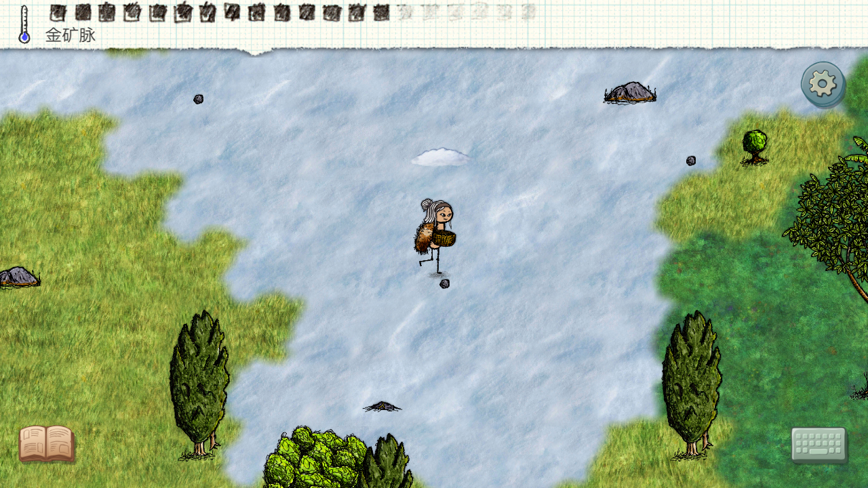Open the settings gear menu

pyautogui.click(x=823, y=84)
